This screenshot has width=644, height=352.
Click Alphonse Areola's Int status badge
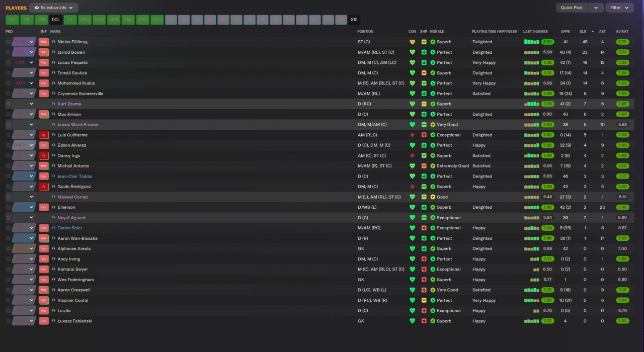coord(44,248)
